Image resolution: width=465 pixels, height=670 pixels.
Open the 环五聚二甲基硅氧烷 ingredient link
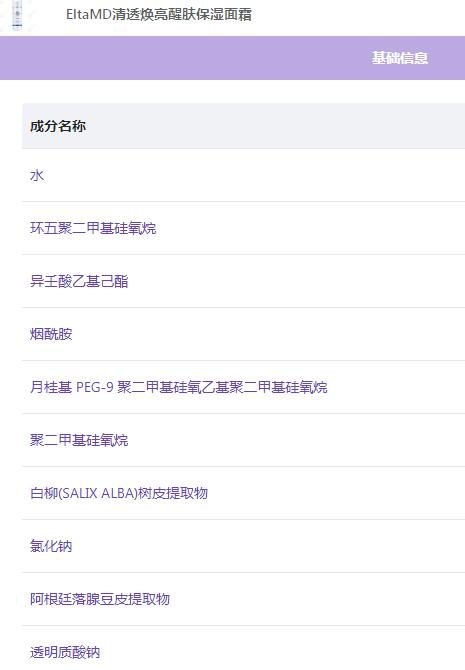click(x=93, y=228)
